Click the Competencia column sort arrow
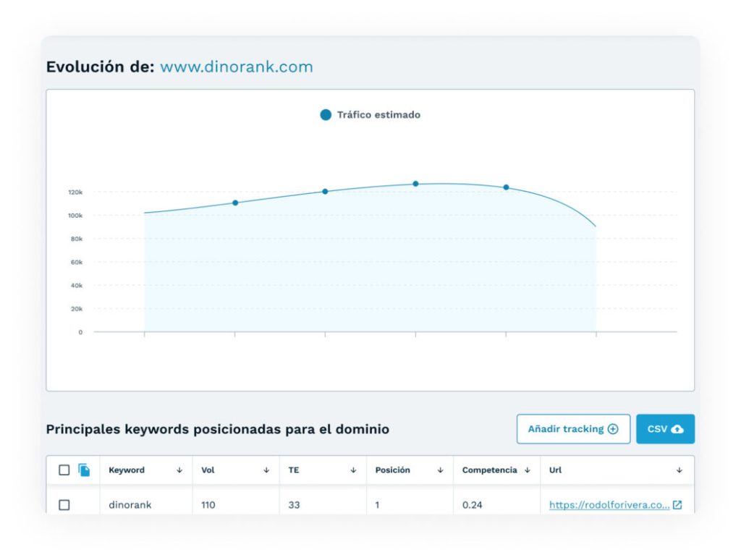The height and width of the screenshot is (560, 741). [527, 470]
